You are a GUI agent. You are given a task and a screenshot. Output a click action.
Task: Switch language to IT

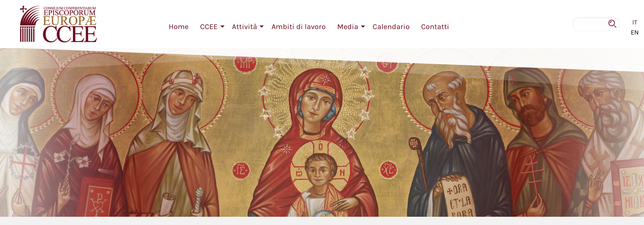tap(635, 22)
